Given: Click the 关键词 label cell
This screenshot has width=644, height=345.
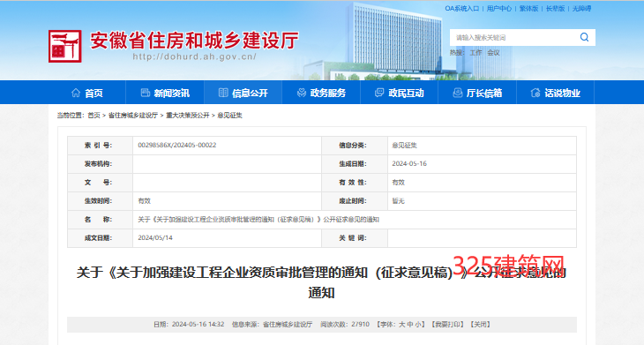Looking at the screenshot, I should [x=355, y=238].
